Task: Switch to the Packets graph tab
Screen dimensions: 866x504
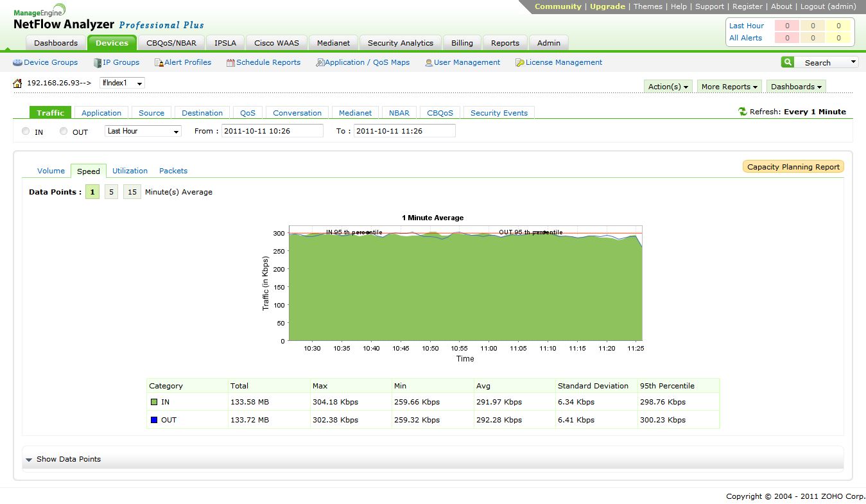Action: [x=173, y=171]
